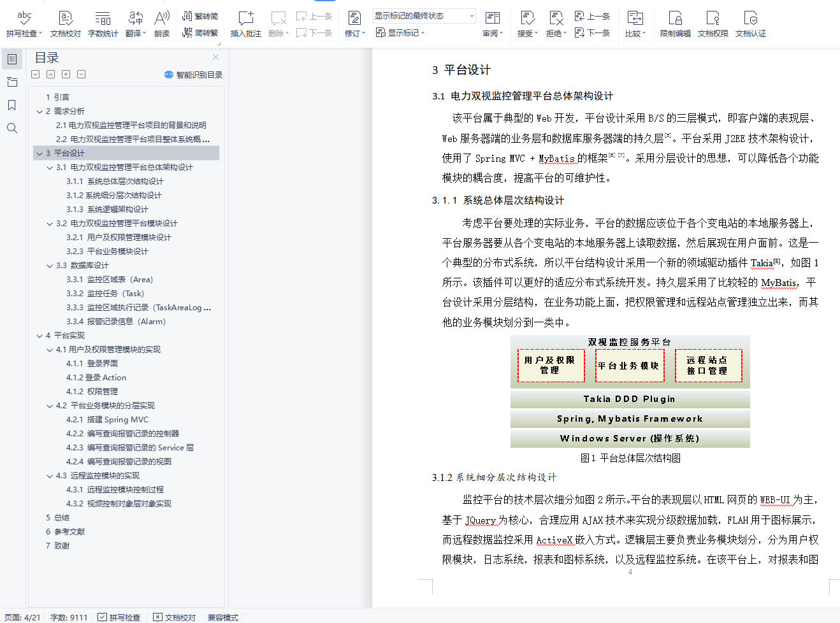Open the 修订 dropdown arrow
This screenshot has width=840, height=623.
click(363, 34)
